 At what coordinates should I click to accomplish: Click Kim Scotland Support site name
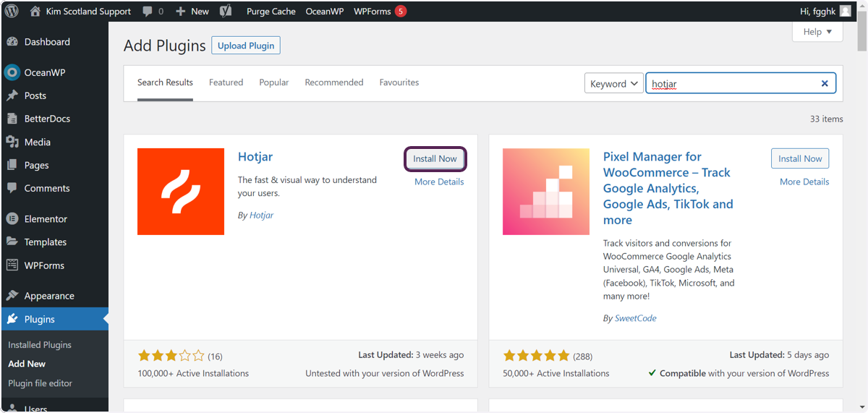tap(88, 11)
